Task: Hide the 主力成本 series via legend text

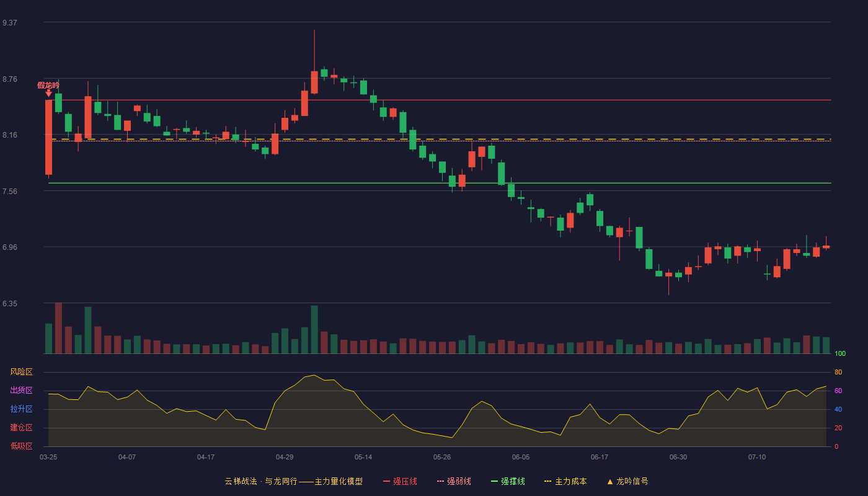Action: click(571, 481)
